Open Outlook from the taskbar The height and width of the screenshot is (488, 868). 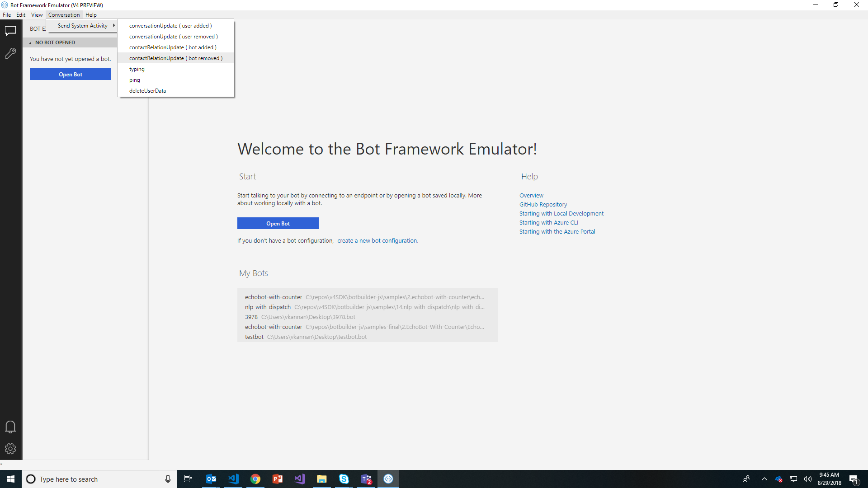(211, 479)
